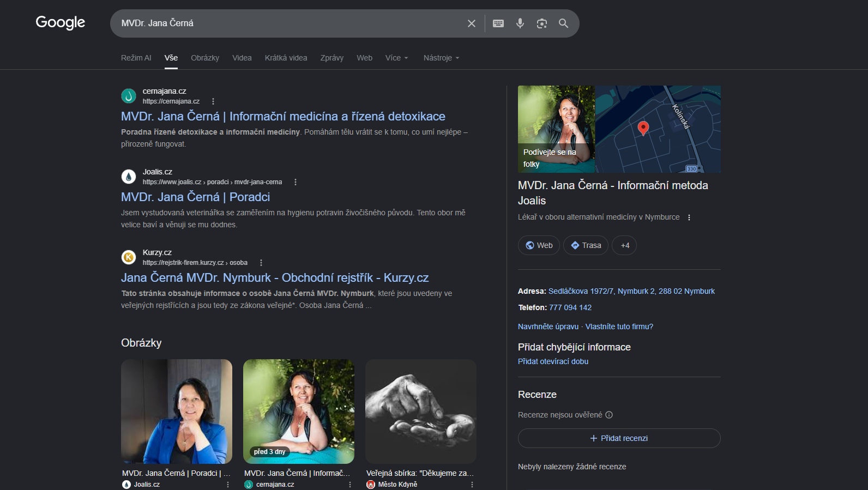Click the cernajana.cz site favicon in results
This screenshot has height=490, width=868.
coord(129,96)
